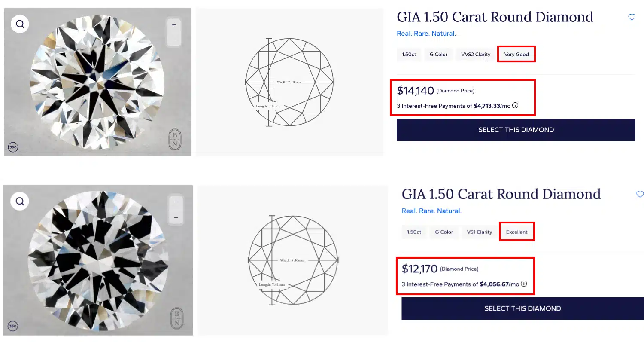Select the first SELECT THIS DIAMOND button
This screenshot has width=644, height=342.
[x=516, y=129]
